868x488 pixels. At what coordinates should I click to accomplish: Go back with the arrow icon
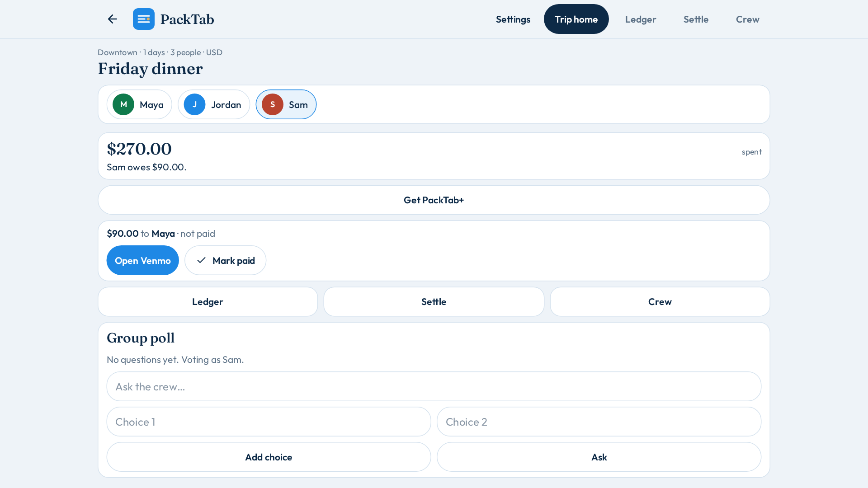(x=112, y=19)
